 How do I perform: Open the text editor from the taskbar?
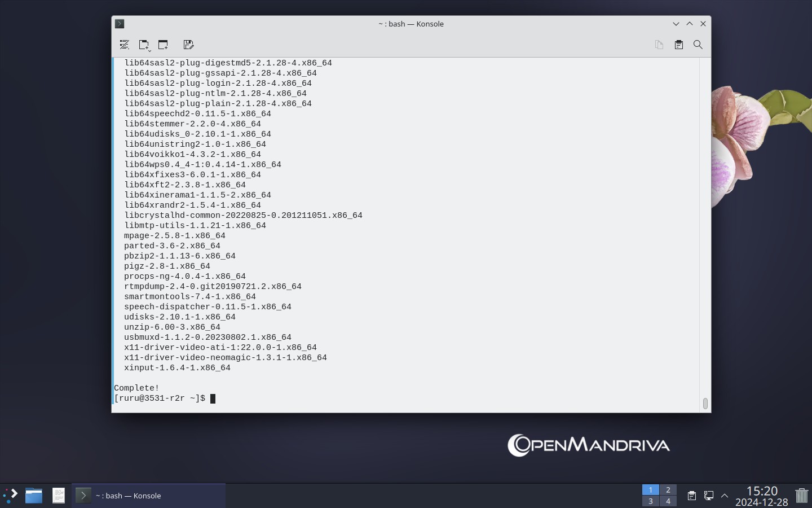coord(59,496)
